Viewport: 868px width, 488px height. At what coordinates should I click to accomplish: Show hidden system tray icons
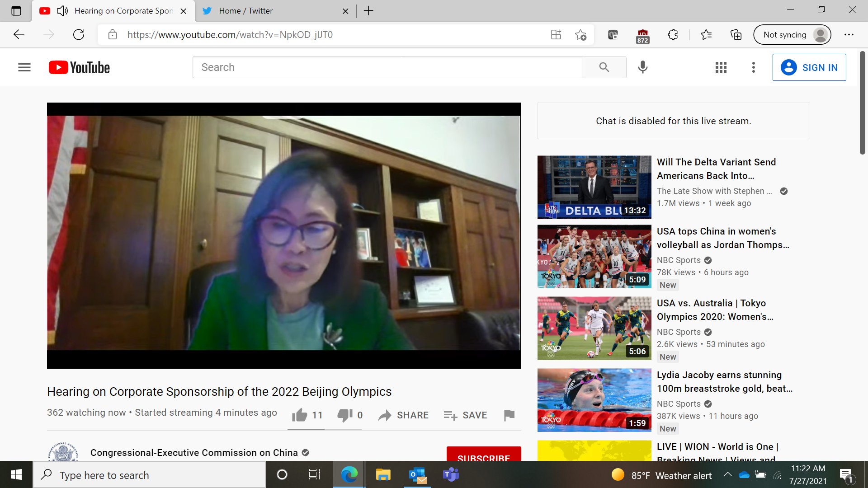point(727,474)
